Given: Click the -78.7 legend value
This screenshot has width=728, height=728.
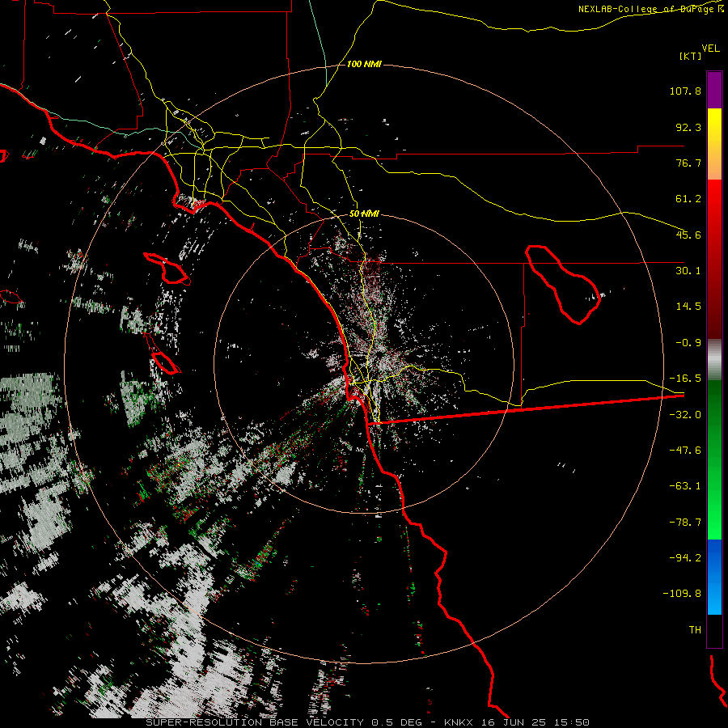Looking at the screenshot, I should pyautogui.click(x=685, y=523).
